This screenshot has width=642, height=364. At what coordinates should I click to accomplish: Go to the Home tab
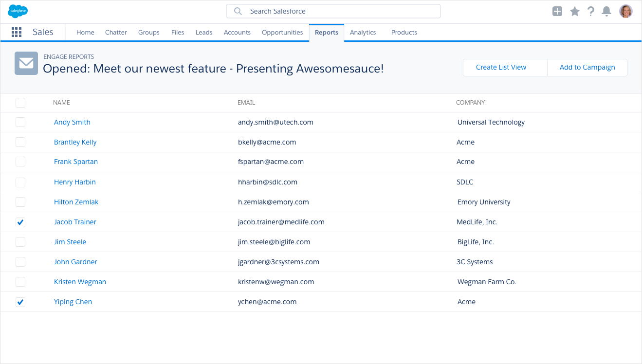click(85, 33)
